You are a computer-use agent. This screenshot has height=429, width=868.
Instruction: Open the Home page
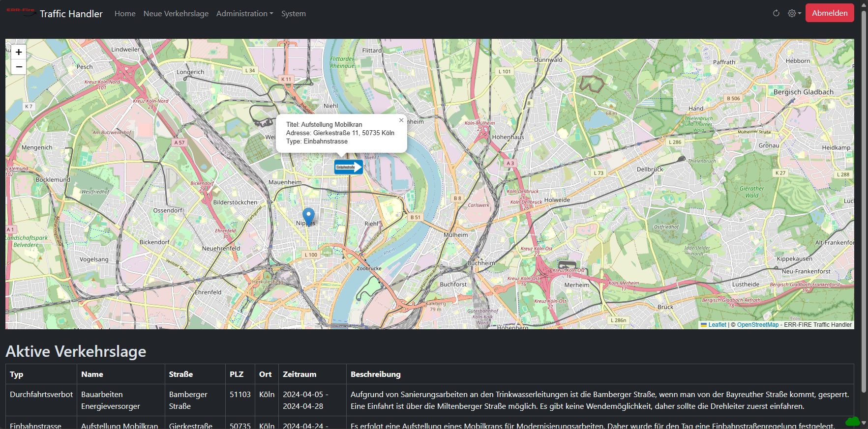125,14
